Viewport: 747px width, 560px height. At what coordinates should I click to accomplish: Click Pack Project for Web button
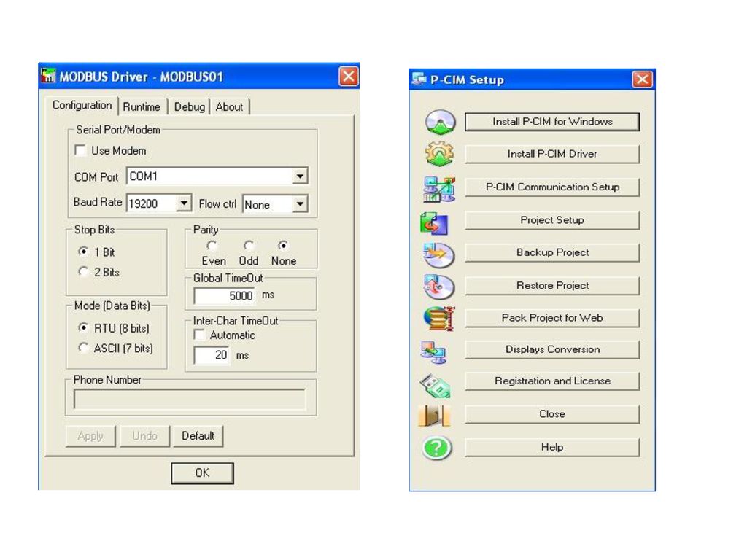pos(552,318)
